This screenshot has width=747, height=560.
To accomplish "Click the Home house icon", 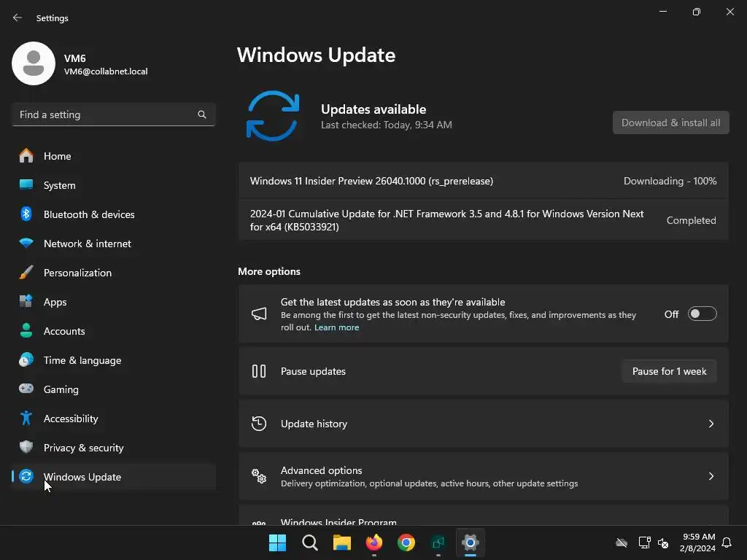I will click(x=26, y=156).
